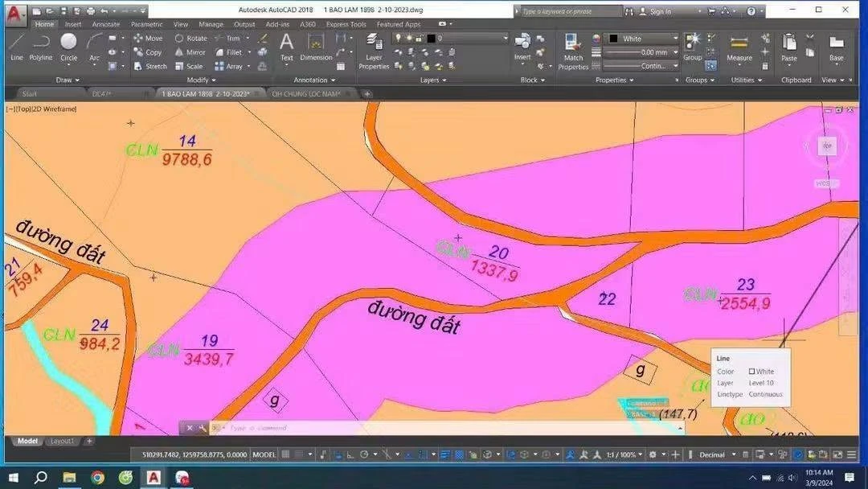This screenshot has width=868, height=489.
Task: Choose the Move command icon
Action: coord(148,39)
